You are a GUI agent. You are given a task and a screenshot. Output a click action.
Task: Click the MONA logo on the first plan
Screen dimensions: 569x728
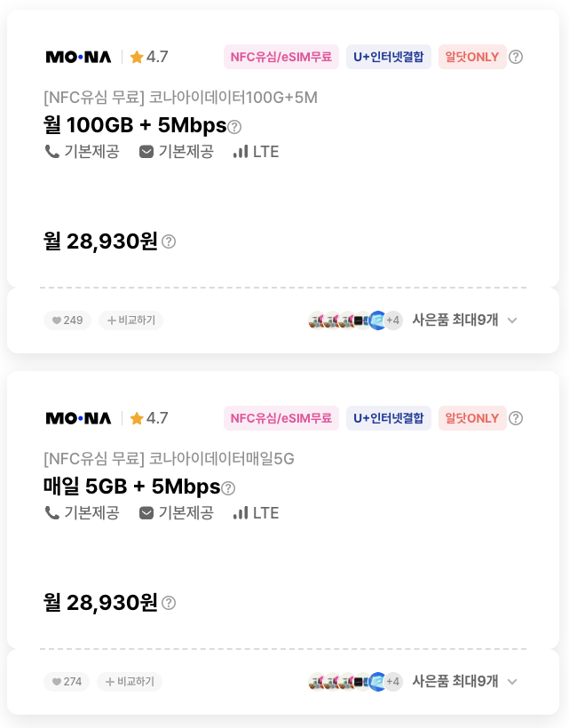[79, 57]
